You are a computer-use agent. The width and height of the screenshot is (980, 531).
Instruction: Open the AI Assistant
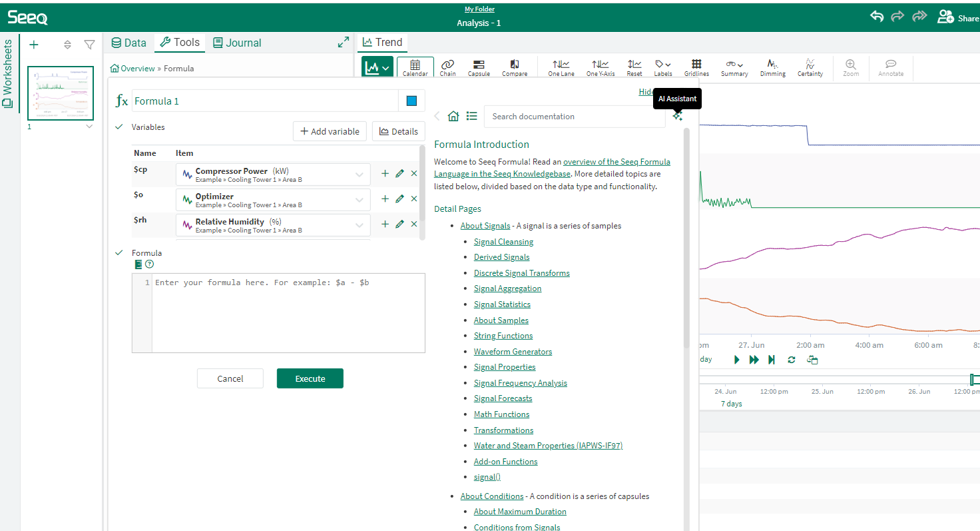pyautogui.click(x=677, y=116)
